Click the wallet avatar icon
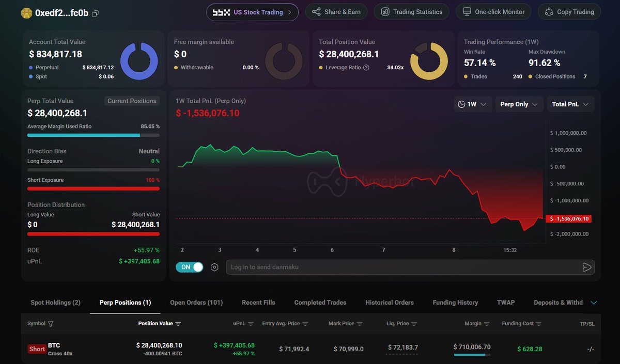Screen dimensions: 620x364 point(26,13)
